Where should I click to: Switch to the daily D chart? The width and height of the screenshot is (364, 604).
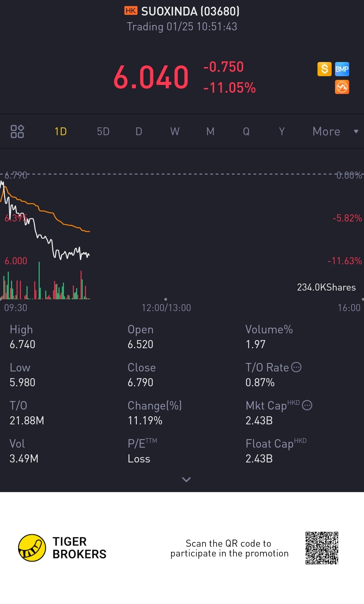139,131
